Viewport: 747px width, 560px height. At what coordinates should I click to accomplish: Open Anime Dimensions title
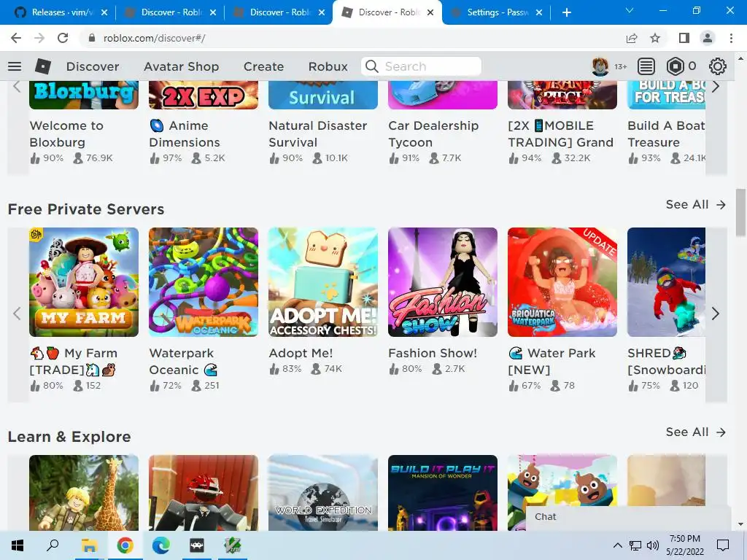(185, 134)
